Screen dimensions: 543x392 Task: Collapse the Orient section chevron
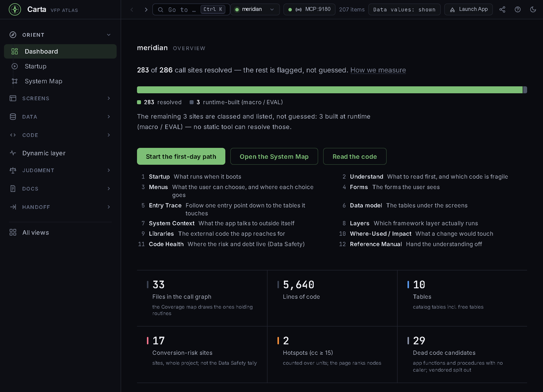click(x=109, y=35)
